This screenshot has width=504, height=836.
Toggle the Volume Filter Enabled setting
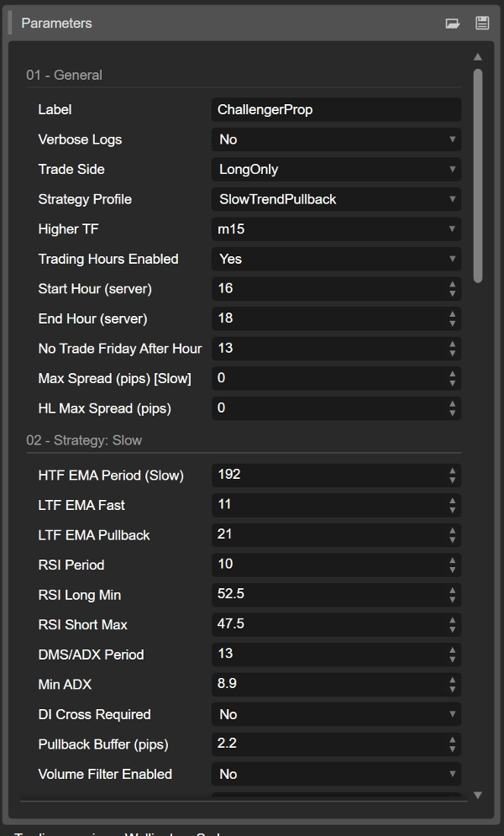coord(335,774)
